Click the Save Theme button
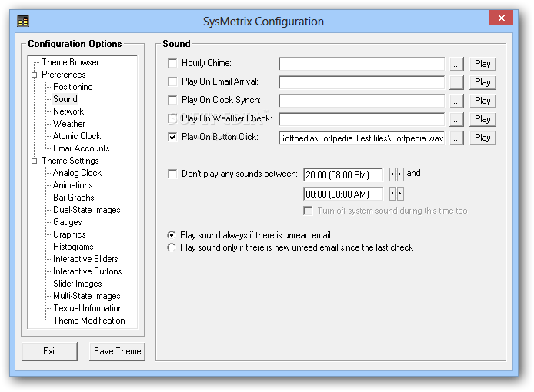The height and width of the screenshot is (392, 534). click(x=117, y=351)
